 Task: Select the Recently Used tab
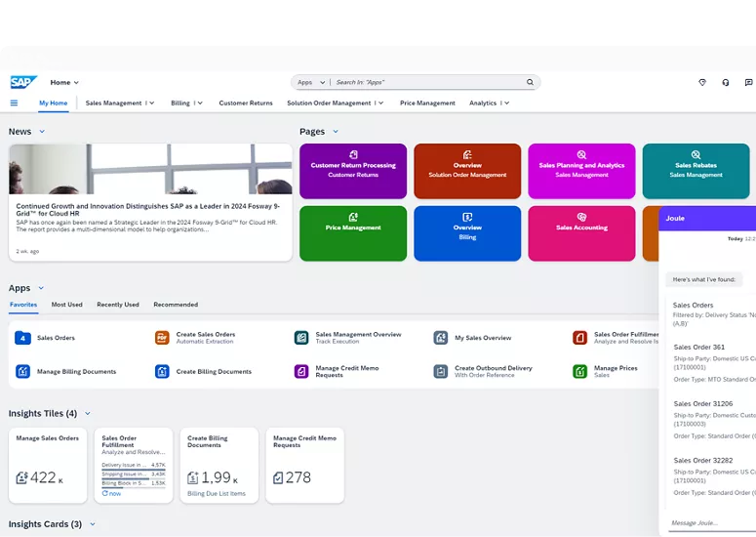pos(117,305)
